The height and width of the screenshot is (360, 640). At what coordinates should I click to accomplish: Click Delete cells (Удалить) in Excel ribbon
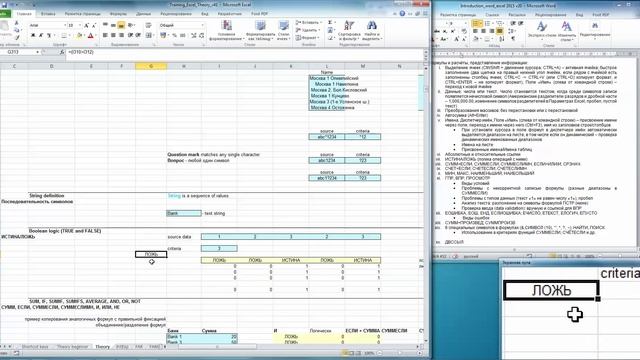309,30
